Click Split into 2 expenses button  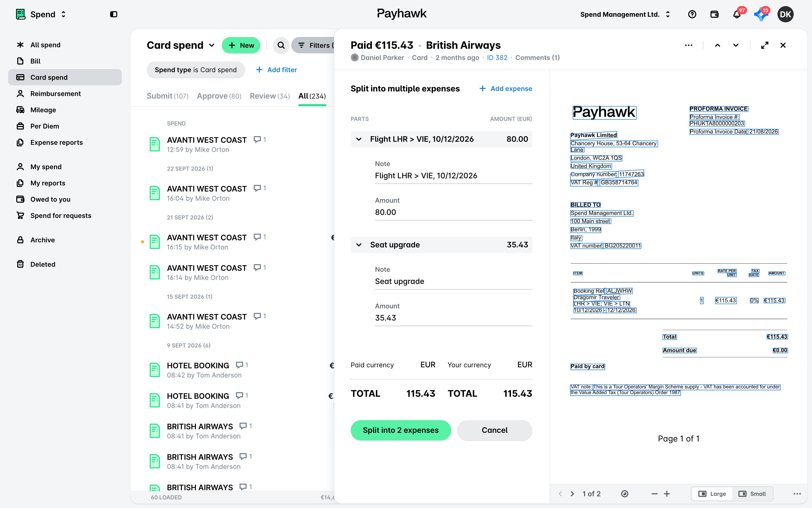pyautogui.click(x=401, y=430)
